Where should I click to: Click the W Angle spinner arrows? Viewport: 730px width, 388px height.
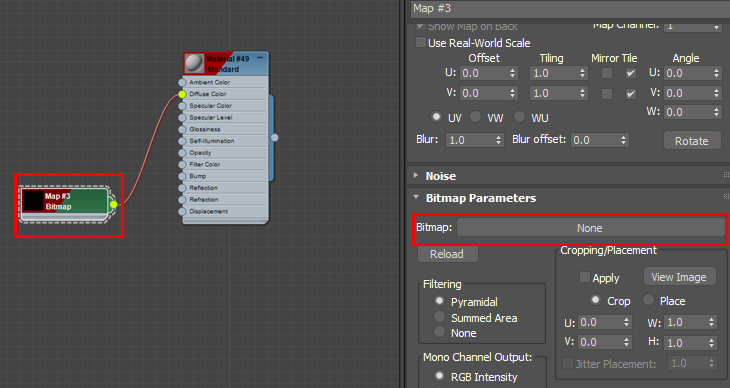(716, 112)
